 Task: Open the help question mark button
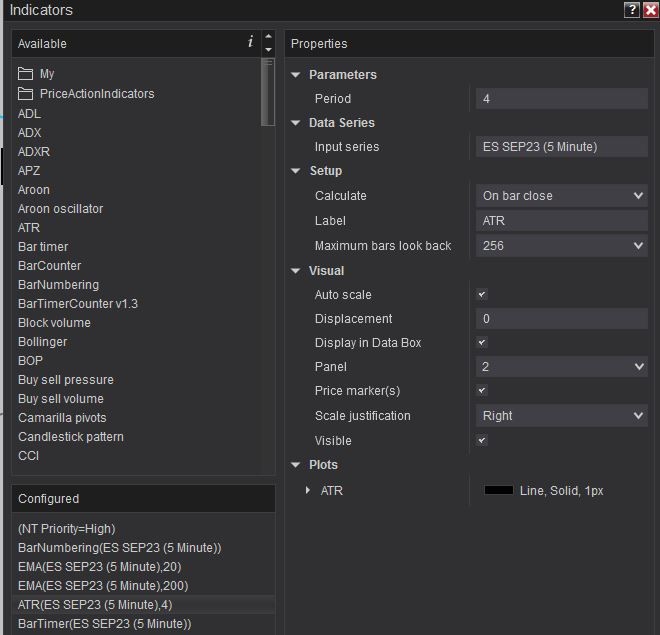[x=632, y=10]
